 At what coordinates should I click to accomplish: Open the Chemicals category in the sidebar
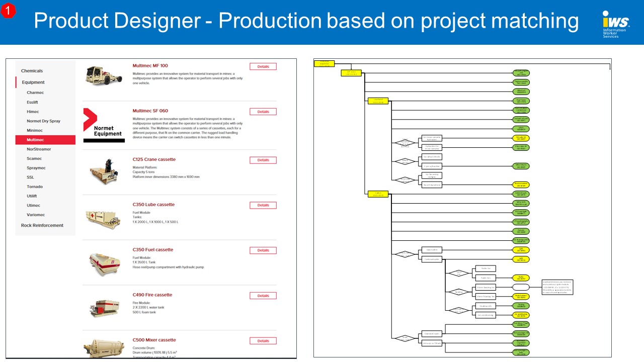coord(32,71)
